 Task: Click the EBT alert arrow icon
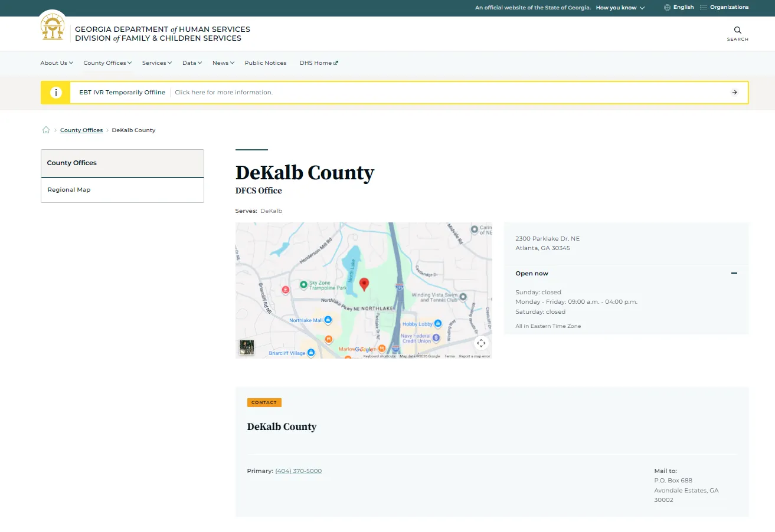tap(734, 93)
